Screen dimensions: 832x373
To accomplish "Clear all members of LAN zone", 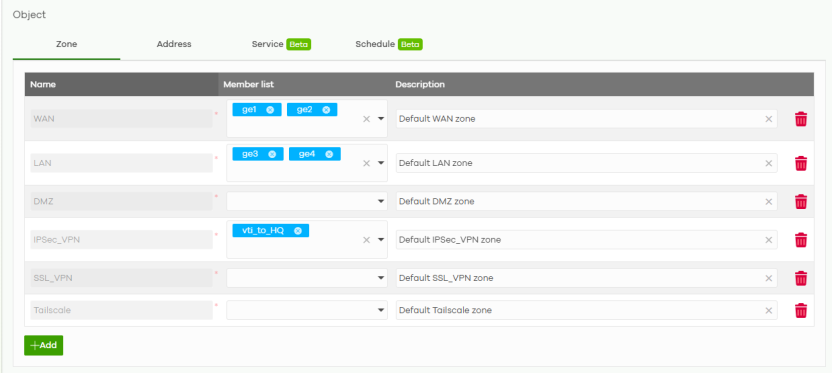I will coord(366,163).
